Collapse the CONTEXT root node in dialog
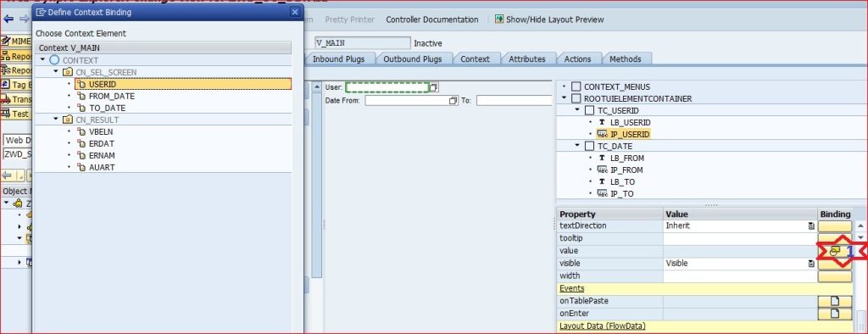868x334 pixels. coord(43,60)
